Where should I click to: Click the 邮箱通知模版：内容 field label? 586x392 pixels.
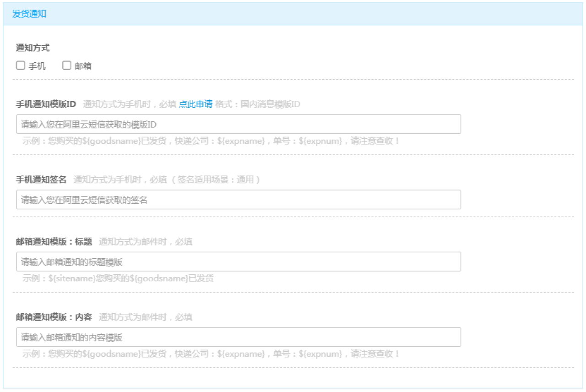pyautogui.click(x=54, y=317)
